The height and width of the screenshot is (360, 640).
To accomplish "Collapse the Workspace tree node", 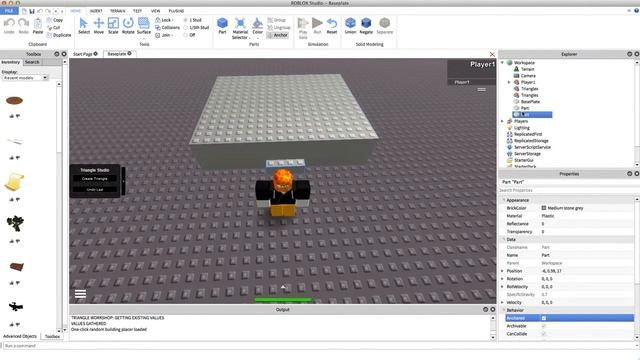I will click(502, 62).
